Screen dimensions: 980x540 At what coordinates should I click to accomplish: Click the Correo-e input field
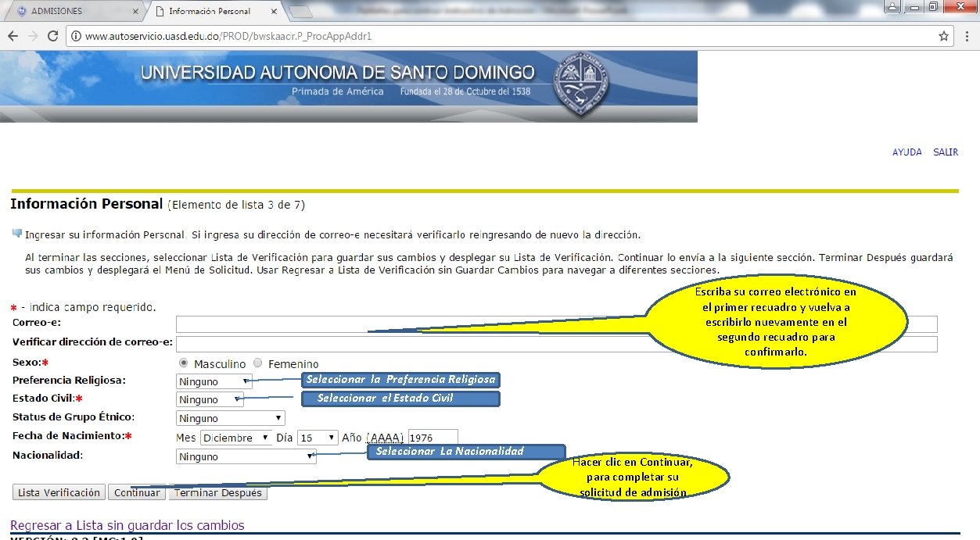coord(556,324)
